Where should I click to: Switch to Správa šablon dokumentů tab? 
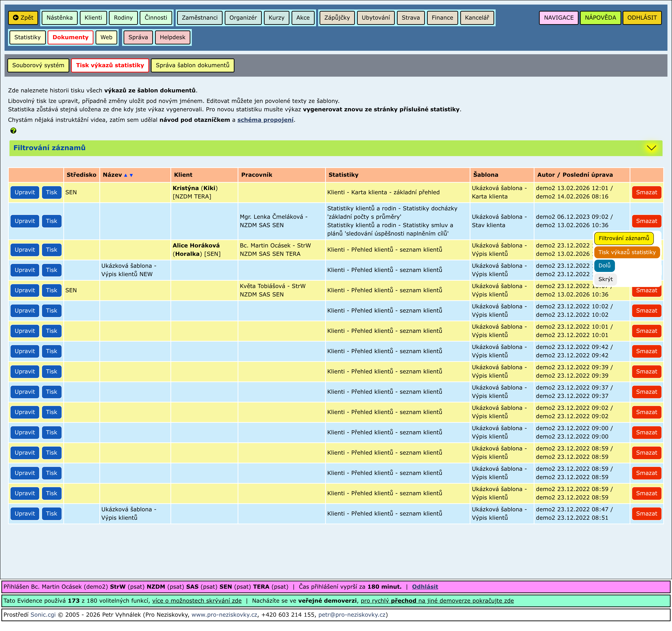[x=192, y=65]
